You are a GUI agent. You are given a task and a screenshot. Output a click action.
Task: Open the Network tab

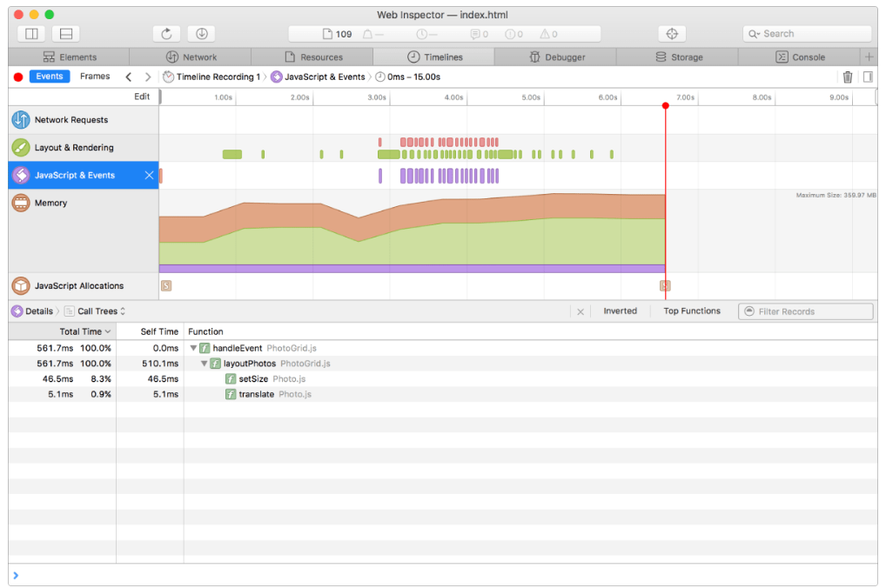191,57
